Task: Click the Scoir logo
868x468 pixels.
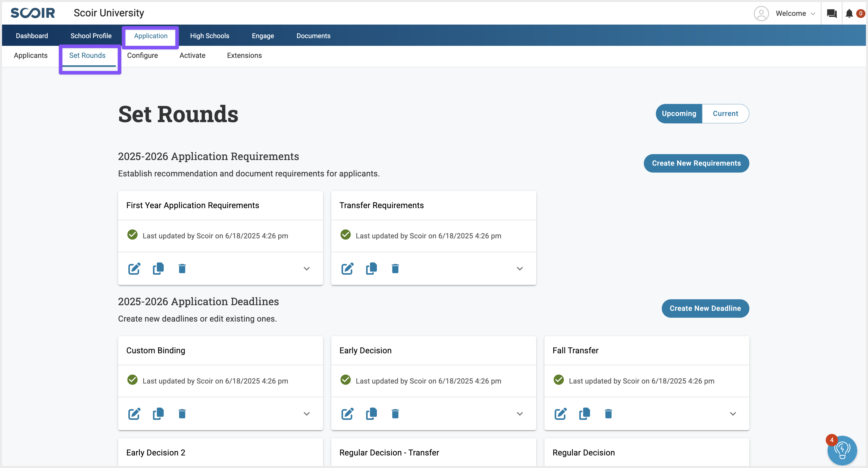Action: pyautogui.click(x=33, y=13)
